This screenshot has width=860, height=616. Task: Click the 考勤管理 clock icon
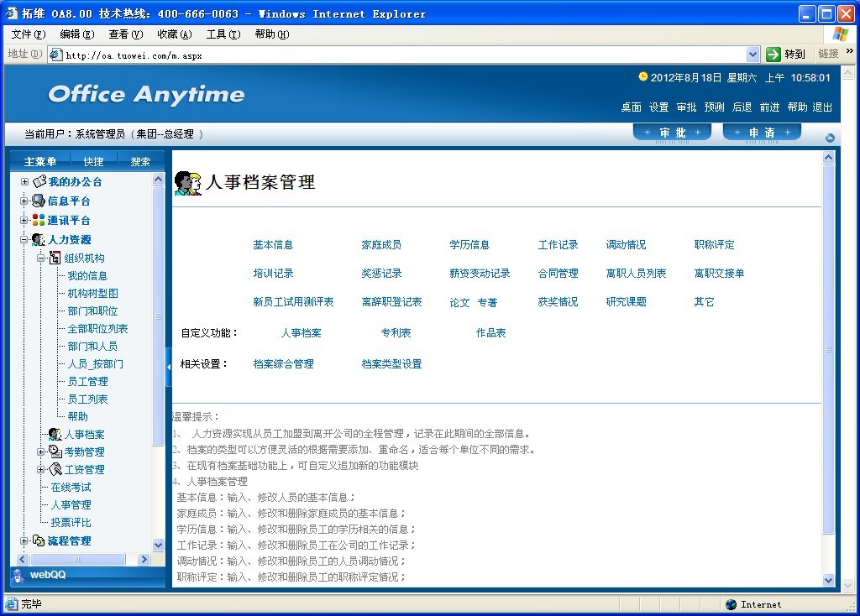(x=55, y=452)
